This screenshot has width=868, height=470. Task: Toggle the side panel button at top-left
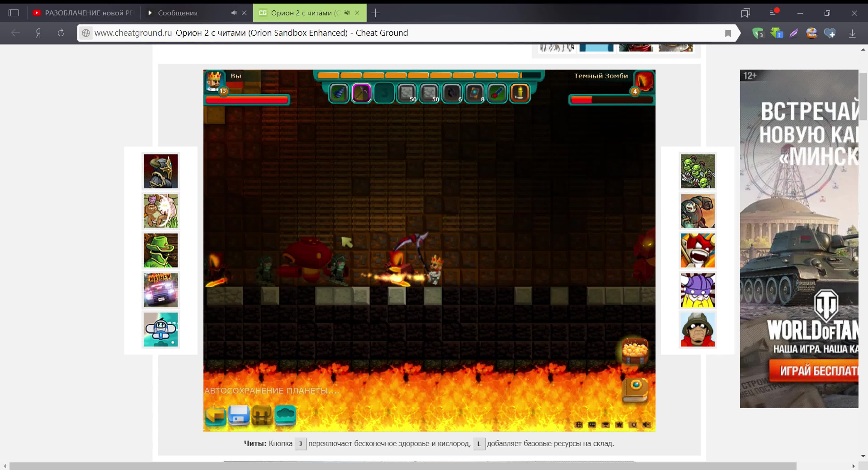pyautogui.click(x=14, y=13)
